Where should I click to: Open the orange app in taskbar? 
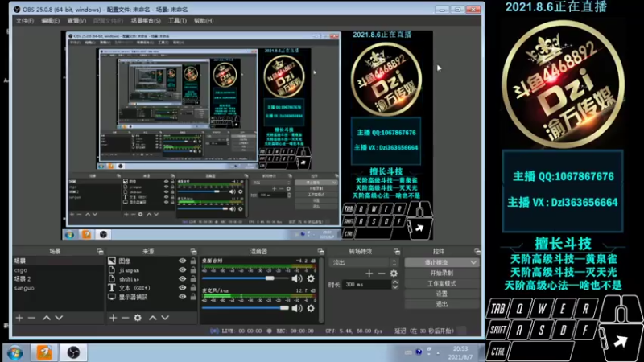44,353
